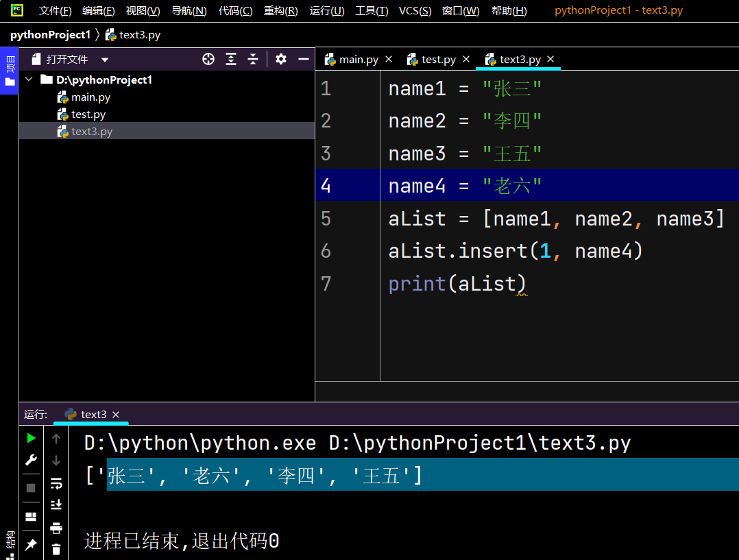Viewport: 739px width, 560px height.
Task: Close the text3.py editor tab
Action: coord(550,60)
